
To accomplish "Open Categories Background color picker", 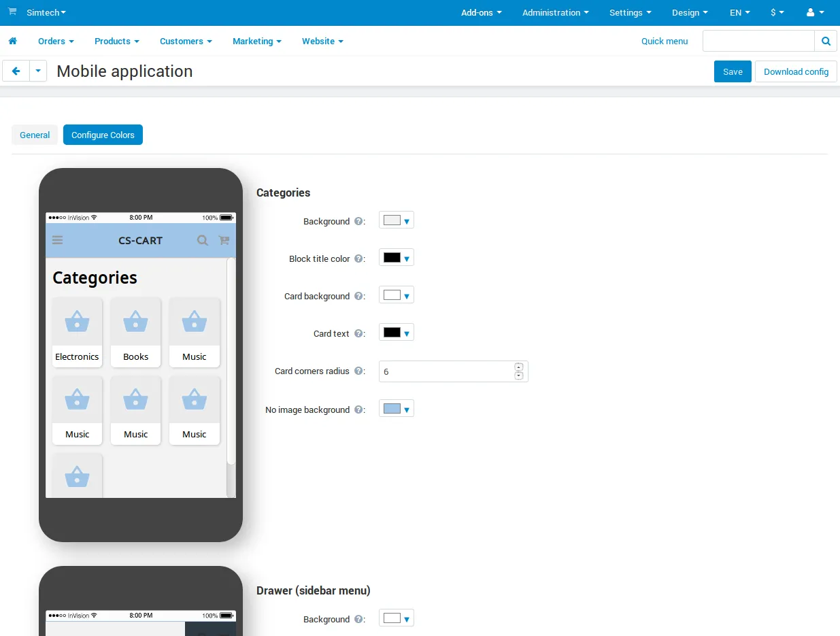I will [x=397, y=220].
